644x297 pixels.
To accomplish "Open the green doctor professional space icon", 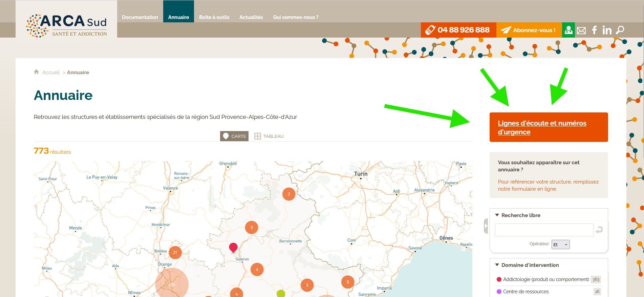I will point(568,30).
